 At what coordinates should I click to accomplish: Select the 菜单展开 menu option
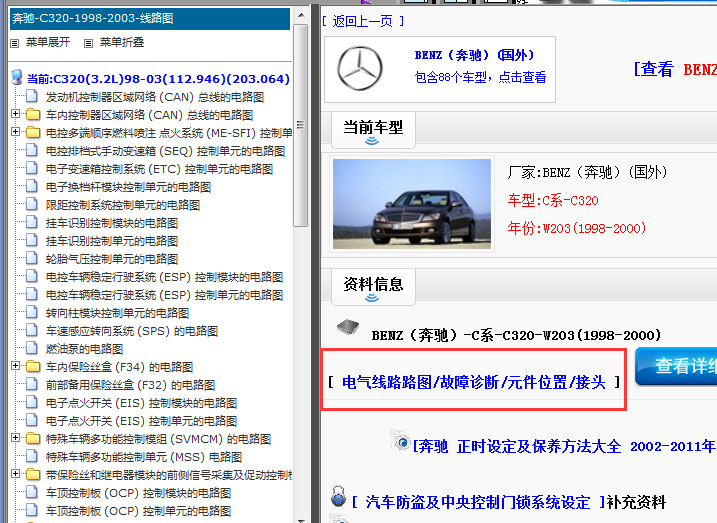pyautogui.click(x=48, y=43)
